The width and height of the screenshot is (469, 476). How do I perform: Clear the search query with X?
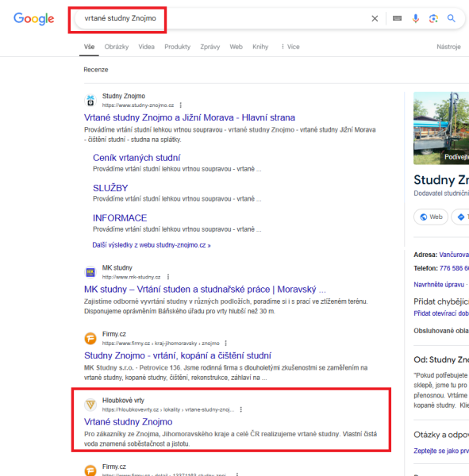click(x=375, y=19)
